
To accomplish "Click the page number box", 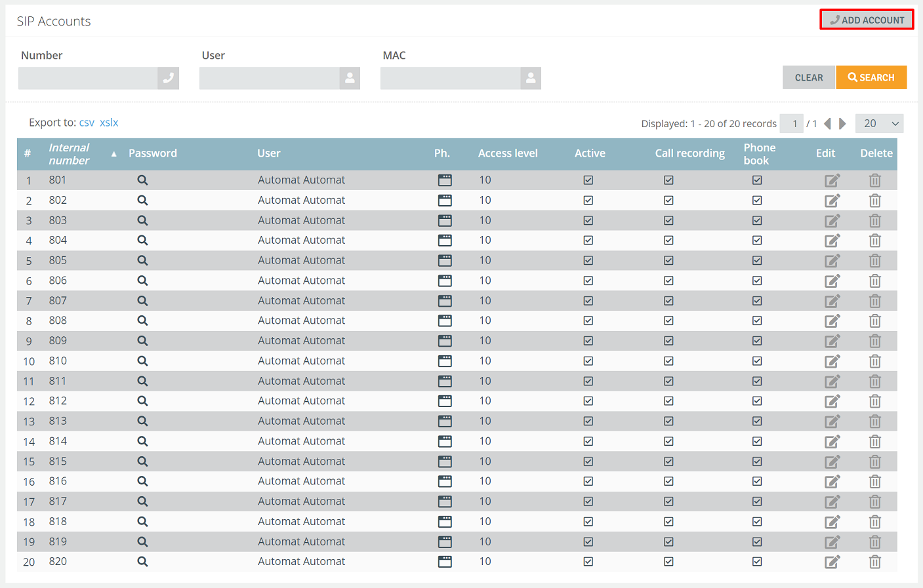I will tap(792, 123).
